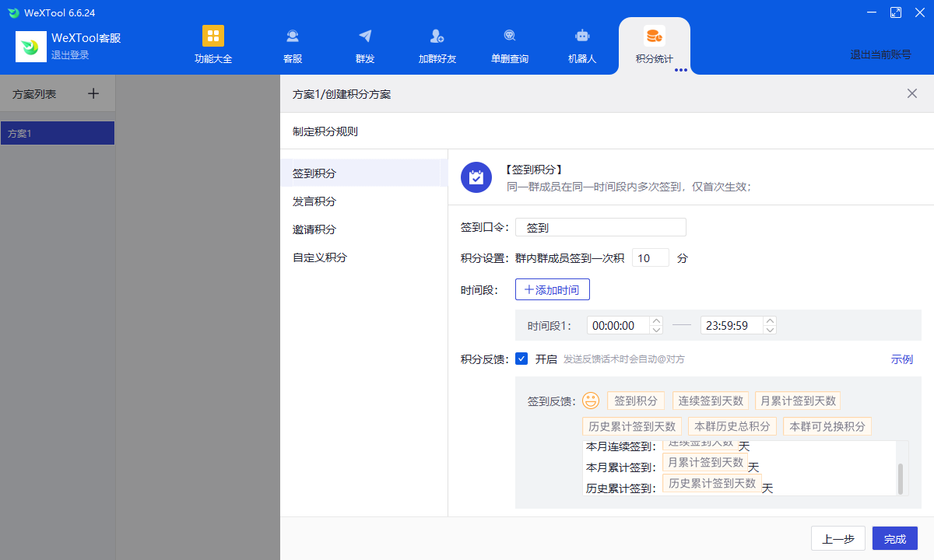Click the plus icon beside 方案列表
Viewport: 934px width, 560px height.
[93, 93]
